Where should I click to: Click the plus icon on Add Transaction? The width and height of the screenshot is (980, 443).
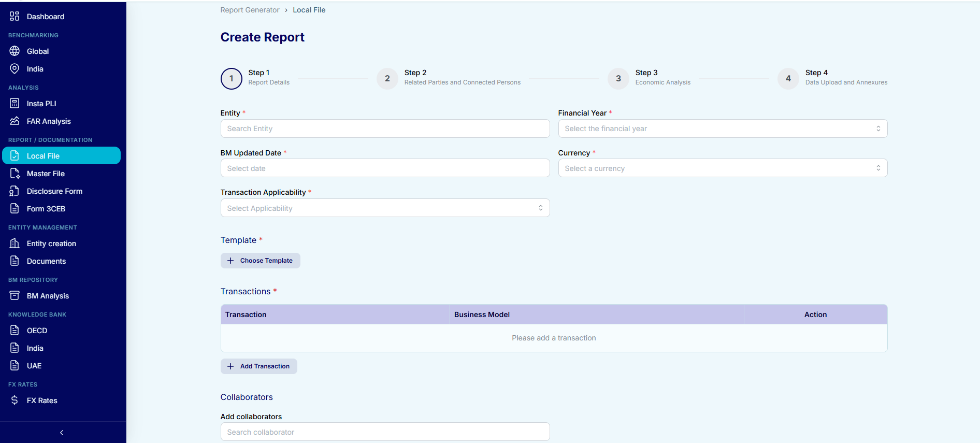[230, 366]
